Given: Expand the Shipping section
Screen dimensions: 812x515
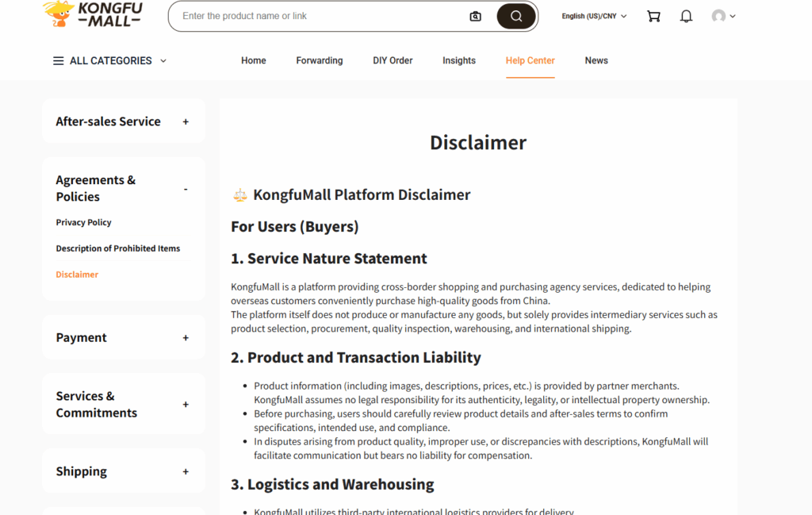Looking at the screenshot, I should (186, 471).
